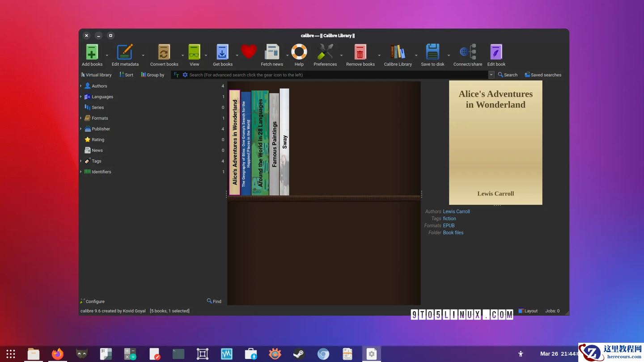Click the Fetch news newspaper icon
This screenshot has height=362, width=644.
tap(272, 52)
